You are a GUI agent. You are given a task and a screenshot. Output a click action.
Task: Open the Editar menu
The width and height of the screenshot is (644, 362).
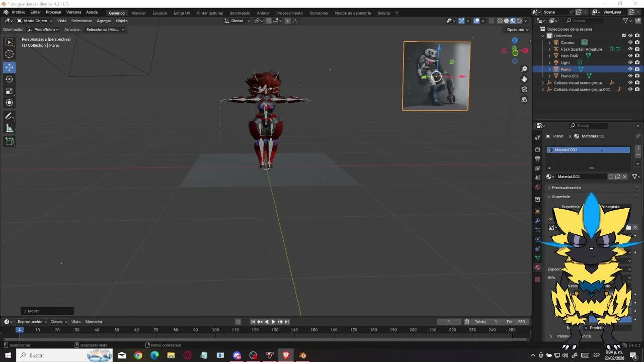click(x=35, y=12)
